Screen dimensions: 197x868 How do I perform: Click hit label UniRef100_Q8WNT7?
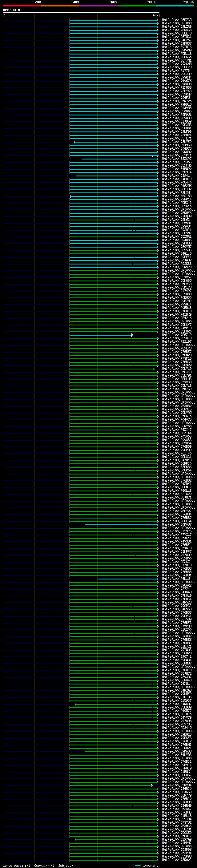click(176, 487)
